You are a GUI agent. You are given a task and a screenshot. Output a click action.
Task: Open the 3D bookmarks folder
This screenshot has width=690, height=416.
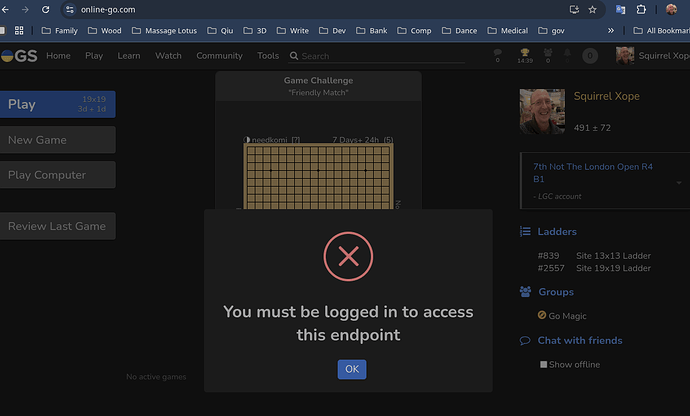point(255,30)
